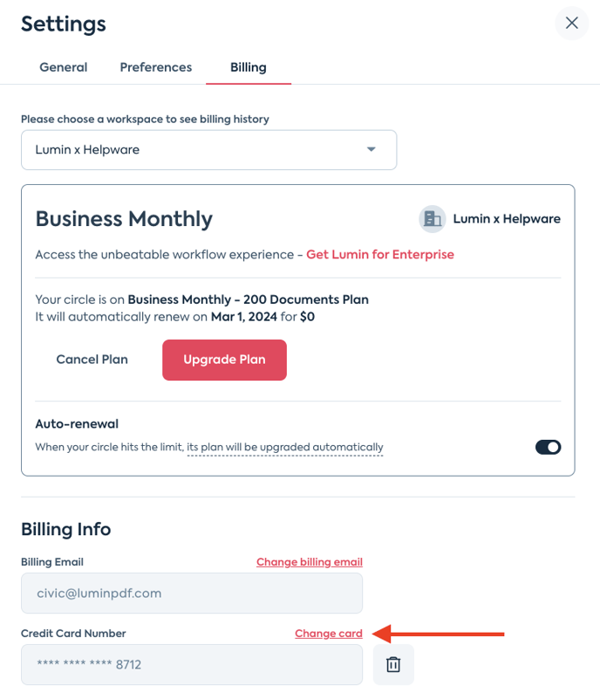Image resolution: width=600 pixels, height=700 pixels.
Task: Click the Change billing email link
Action: pos(310,562)
